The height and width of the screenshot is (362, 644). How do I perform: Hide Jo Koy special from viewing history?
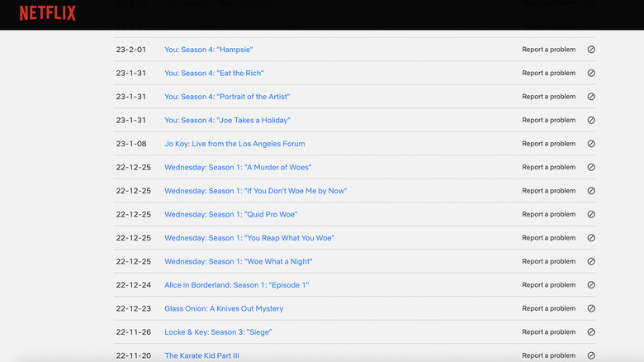point(591,144)
